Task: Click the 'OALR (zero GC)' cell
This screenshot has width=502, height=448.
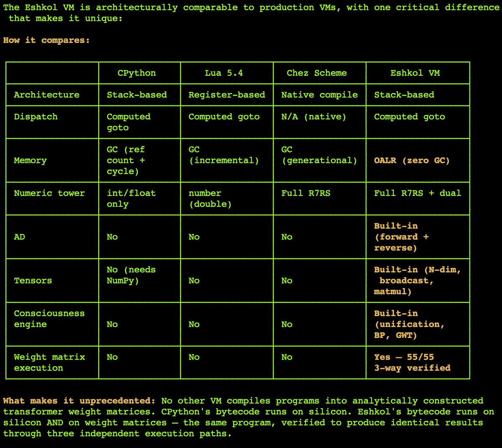Action: pyautogui.click(x=412, y=160)
